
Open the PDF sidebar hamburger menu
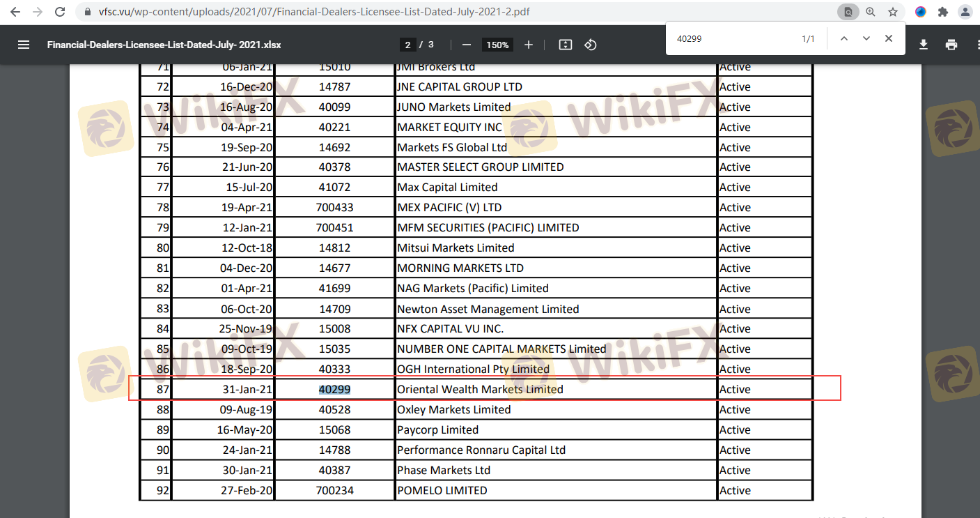(24, 45)
